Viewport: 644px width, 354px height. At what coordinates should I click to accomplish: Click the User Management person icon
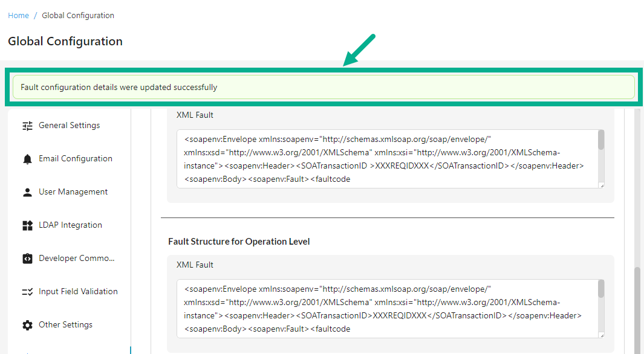click(27, 192)
